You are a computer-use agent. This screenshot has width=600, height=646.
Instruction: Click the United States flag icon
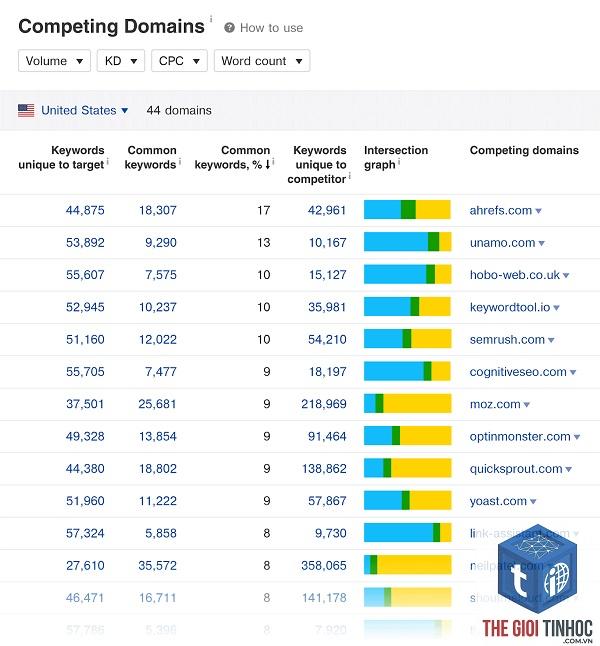point(26,110)
